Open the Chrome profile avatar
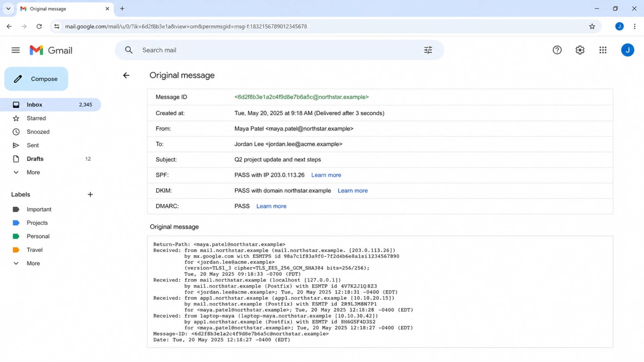This screenshot has height=362, width=644. tap(619, 26)
